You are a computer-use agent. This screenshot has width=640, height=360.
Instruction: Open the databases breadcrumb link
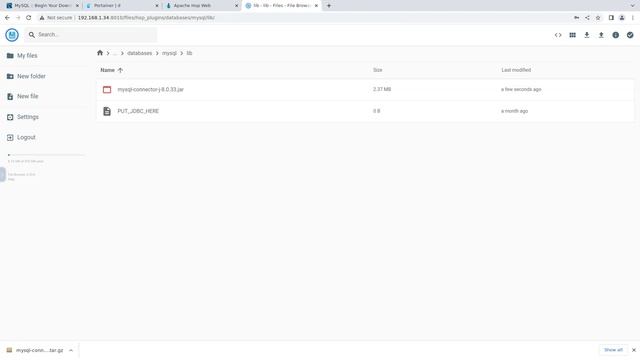click(x=140, y=53)
